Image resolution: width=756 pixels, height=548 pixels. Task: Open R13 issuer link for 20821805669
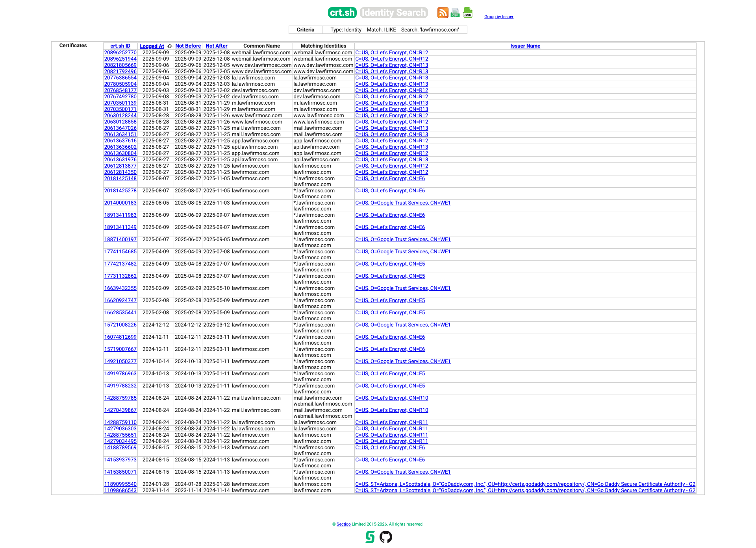(x=391, y=65)
